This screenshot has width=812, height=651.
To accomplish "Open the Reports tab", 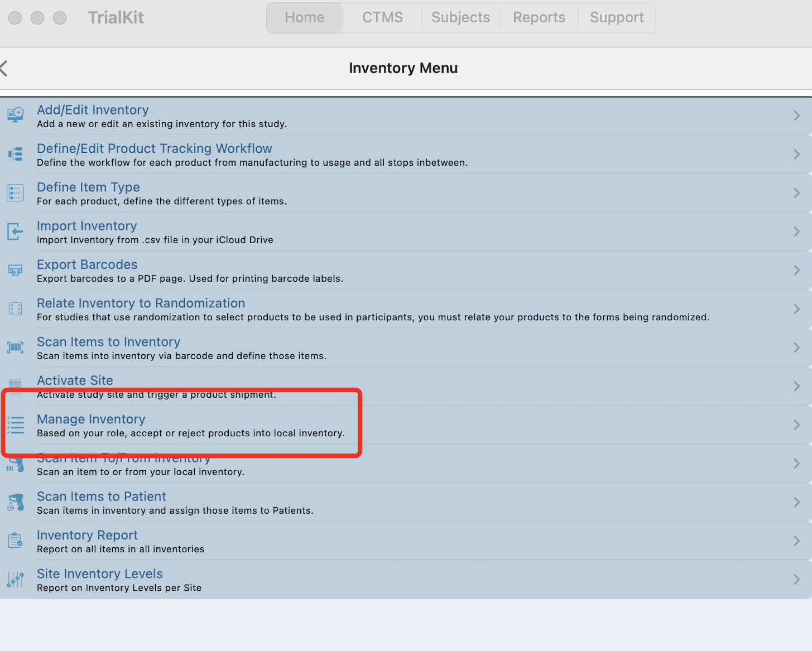I will tap(539, 17).
